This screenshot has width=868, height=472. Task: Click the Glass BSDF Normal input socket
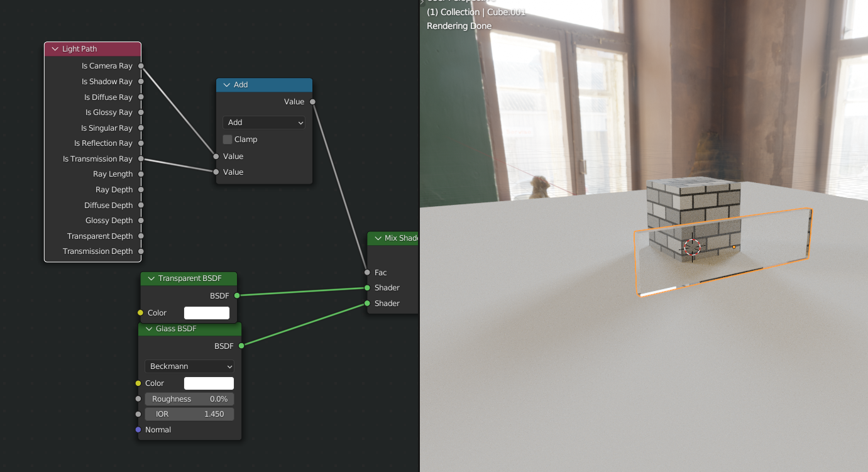point(138,430)
